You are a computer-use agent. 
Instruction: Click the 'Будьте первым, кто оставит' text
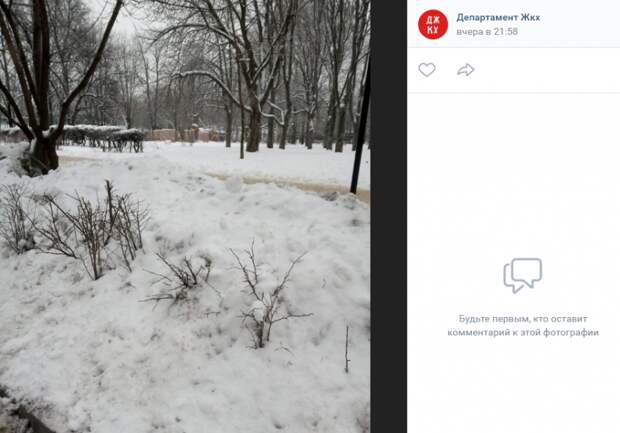(x=523, y=319)
